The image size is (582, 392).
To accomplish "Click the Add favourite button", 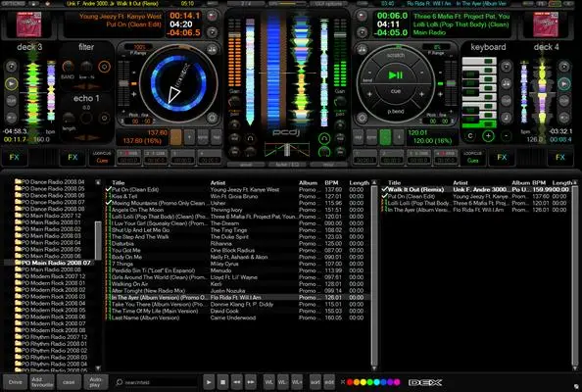I will [42, 382].
